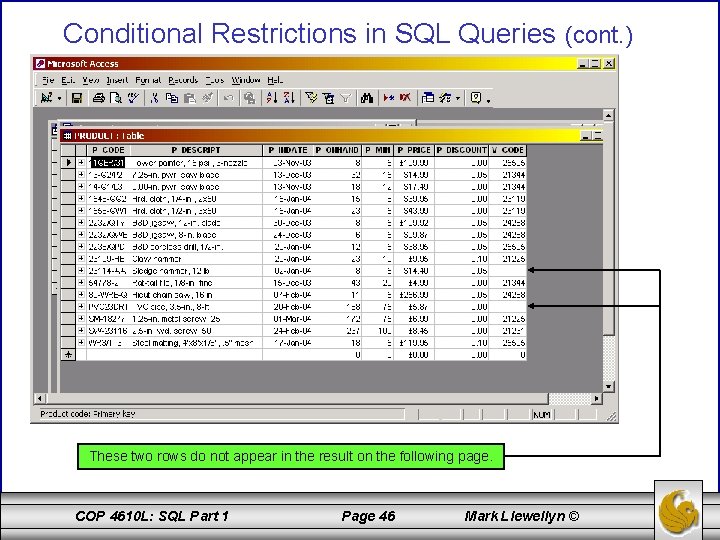Sort records ascending with A-Z icon
The image size is (720, 540).
tap(272, 98)
